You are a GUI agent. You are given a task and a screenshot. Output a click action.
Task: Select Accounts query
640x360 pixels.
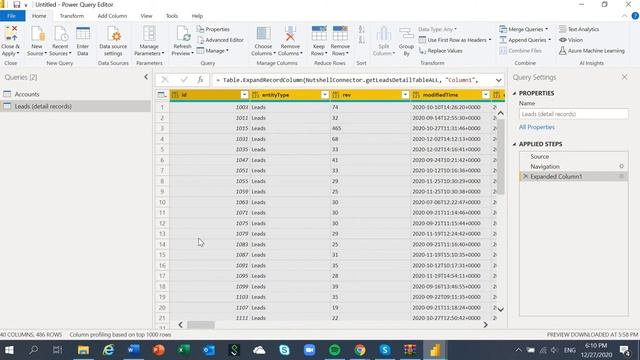point(75,94)
